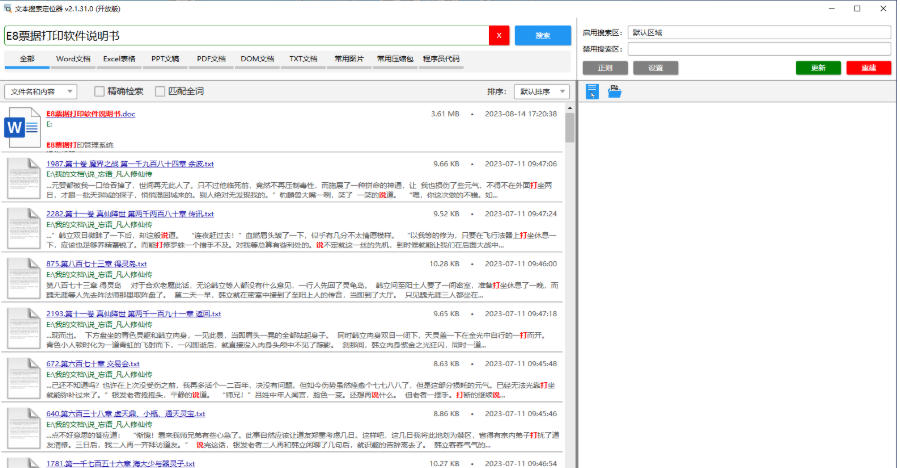Switch to the PPT文稿 tab
The image size is (900, 468).
[165, 59]
